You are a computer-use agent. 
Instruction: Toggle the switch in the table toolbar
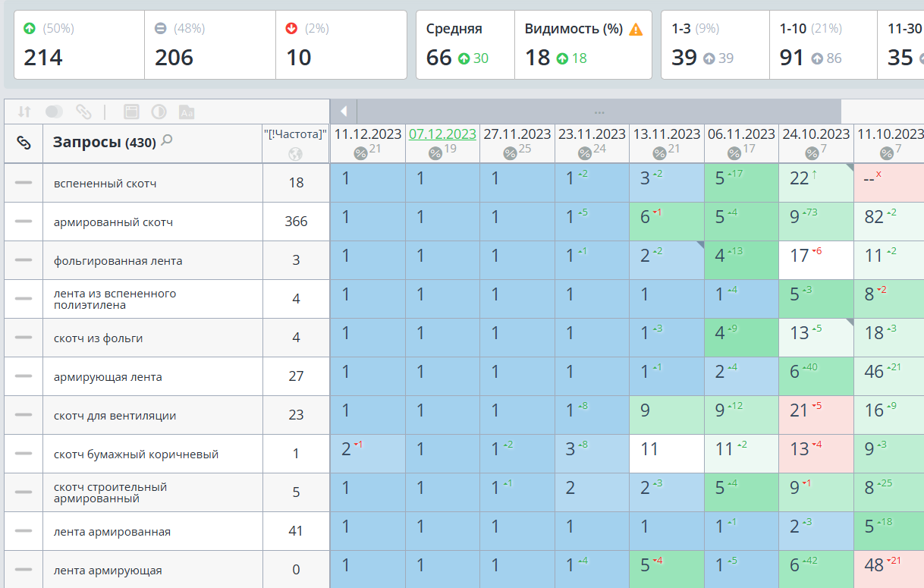(54, 112)
